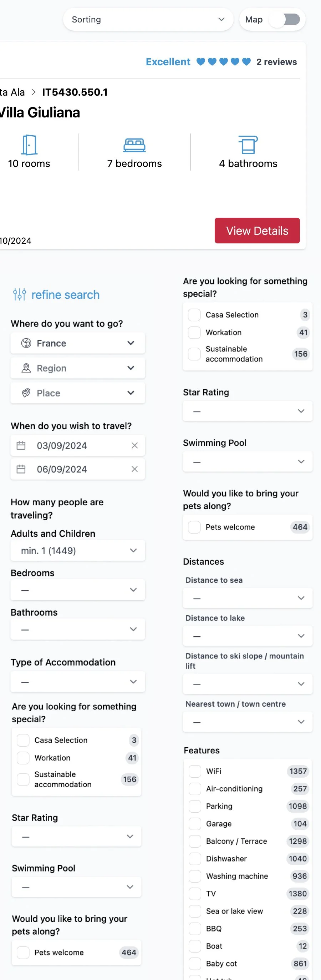Click the globe icon beside France
This screenshot has width=321, height=980.
tap(26, 343)
